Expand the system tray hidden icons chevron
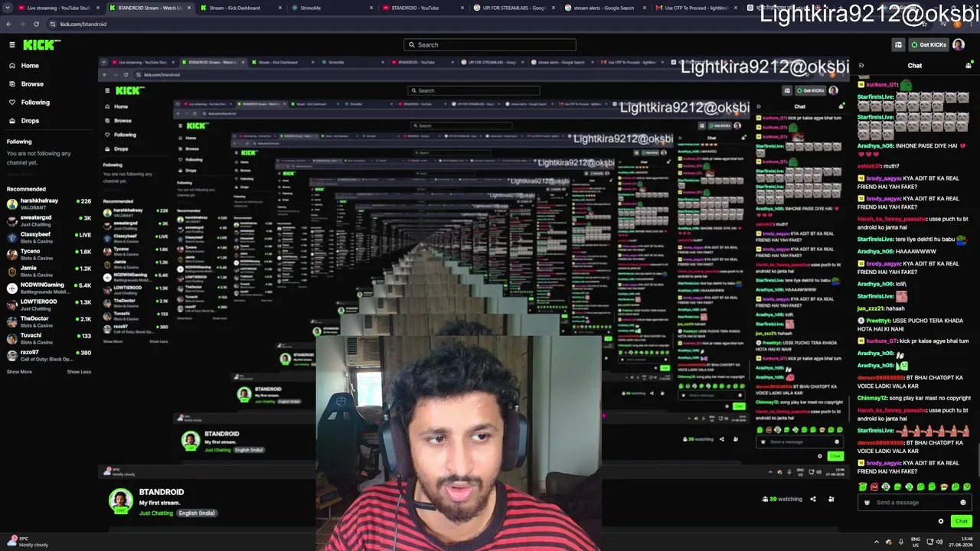The width and height of the screenshot is (980, 551). pos(877,542)
